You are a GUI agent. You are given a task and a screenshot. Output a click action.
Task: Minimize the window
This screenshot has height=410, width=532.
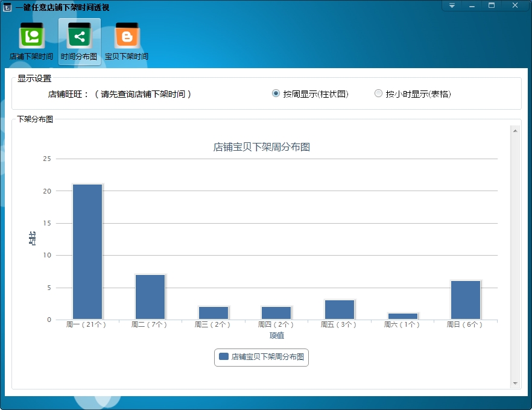(x=472, y=6)
